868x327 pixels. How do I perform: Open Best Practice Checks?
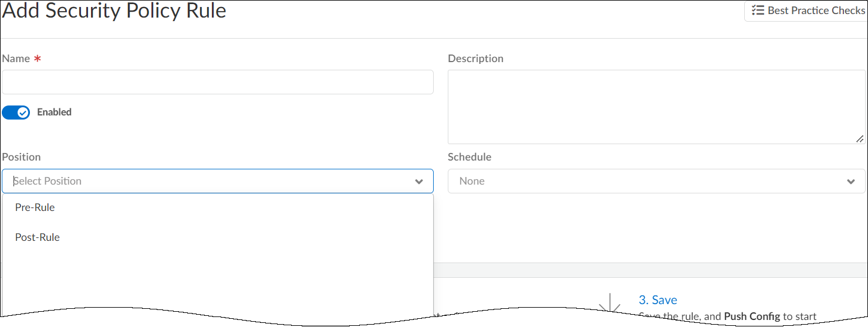809,11
